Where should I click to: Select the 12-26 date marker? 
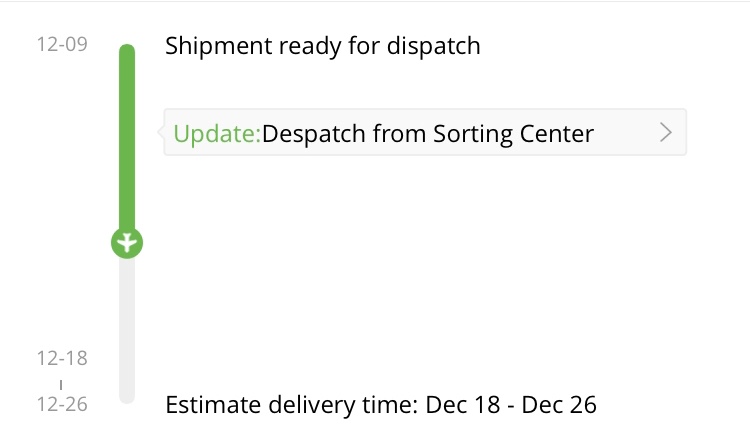(62, 404)
